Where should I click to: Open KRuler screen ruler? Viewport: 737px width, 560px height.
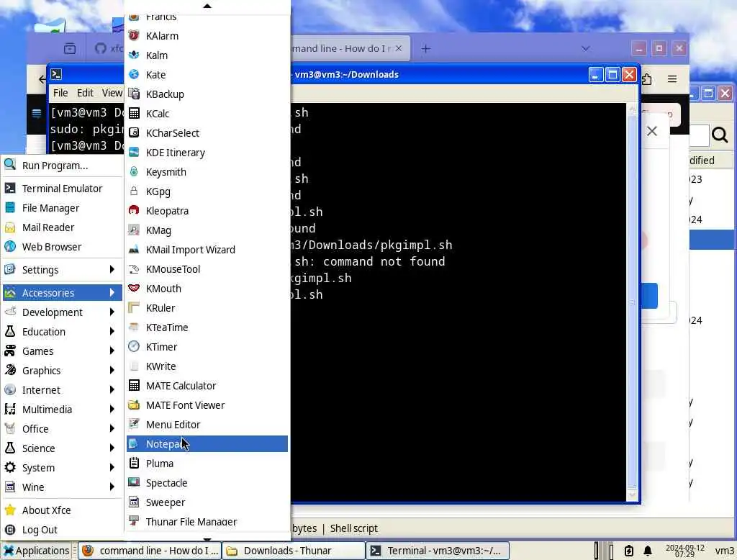point(207,307)
